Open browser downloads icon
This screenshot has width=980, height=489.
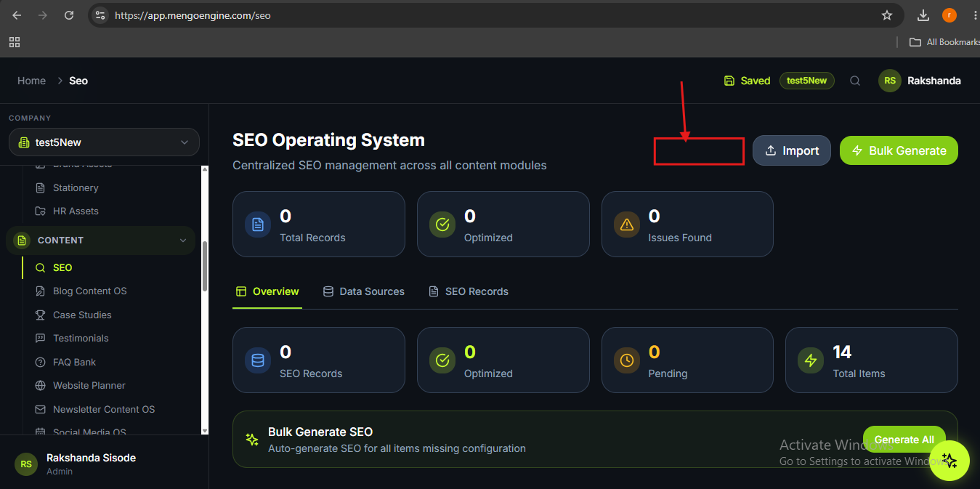(923, 15)
